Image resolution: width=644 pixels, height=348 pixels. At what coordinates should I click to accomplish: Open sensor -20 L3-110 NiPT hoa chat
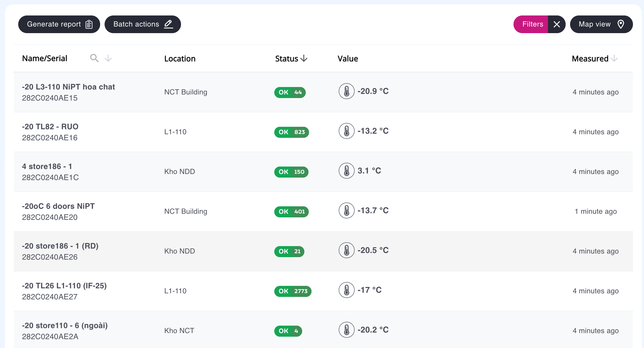coord(68,87)
